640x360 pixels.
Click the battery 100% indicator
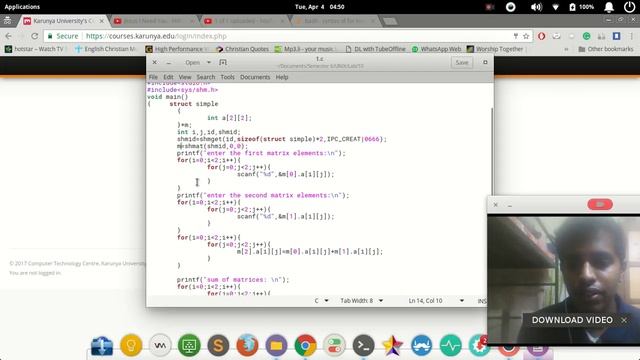(582, 7)
